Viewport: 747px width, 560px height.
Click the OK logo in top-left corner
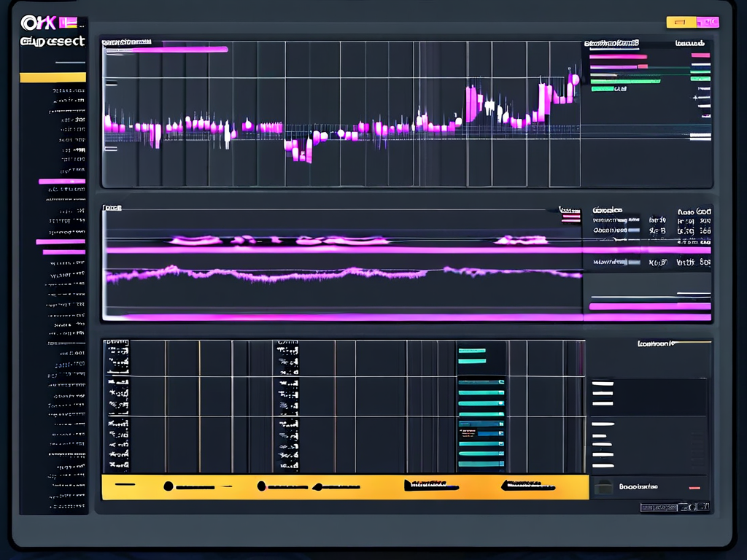(38, 23)
